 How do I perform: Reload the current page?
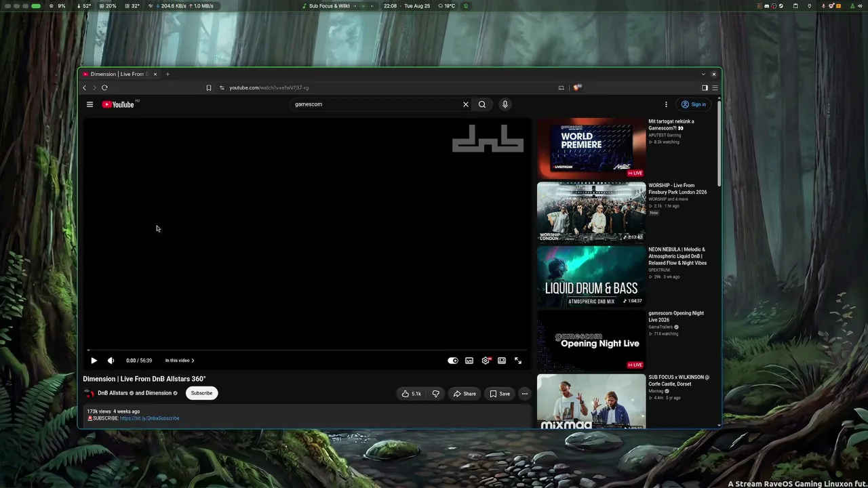104,87
